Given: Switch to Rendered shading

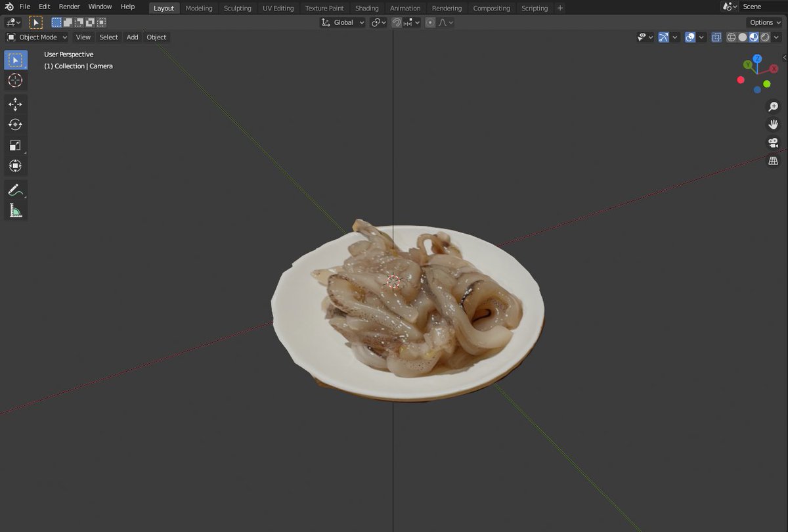Looking at the screenshot, I should pyautogui.click(x=765, y=37).
